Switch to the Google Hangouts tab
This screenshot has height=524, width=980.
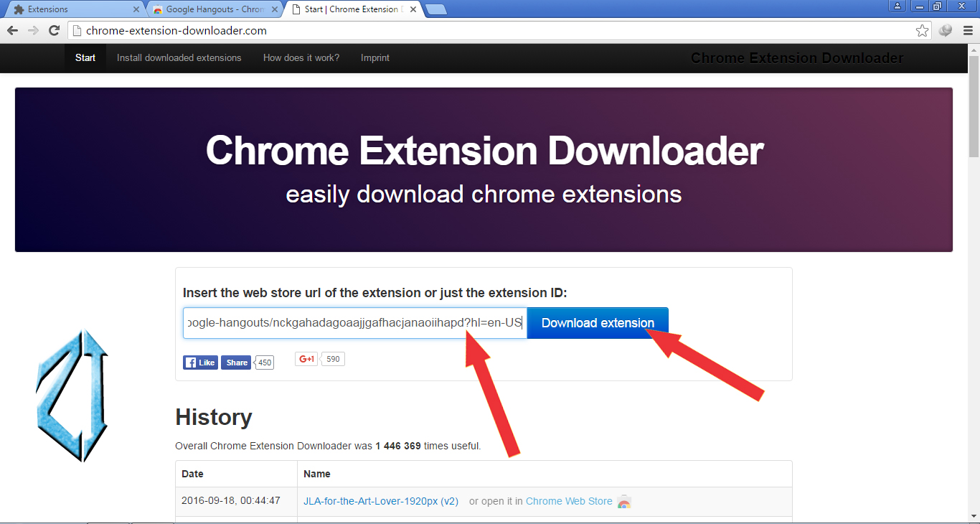pos(208,9)
